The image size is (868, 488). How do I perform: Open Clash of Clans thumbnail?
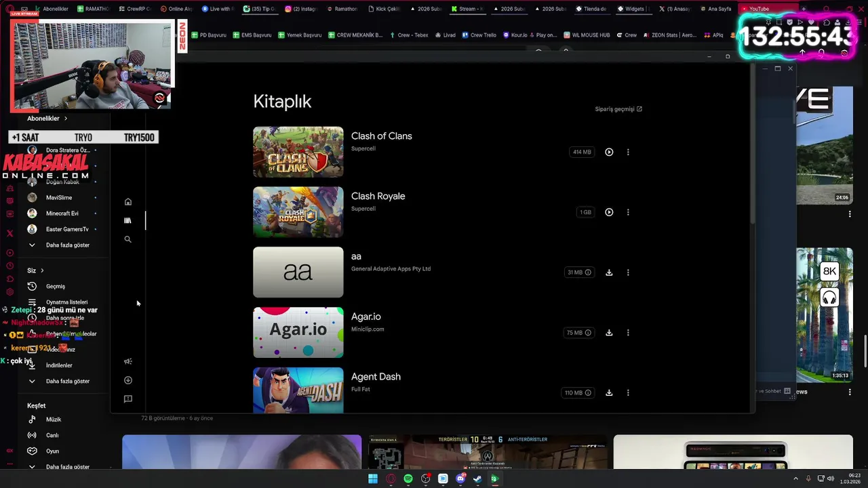[298, 152]
